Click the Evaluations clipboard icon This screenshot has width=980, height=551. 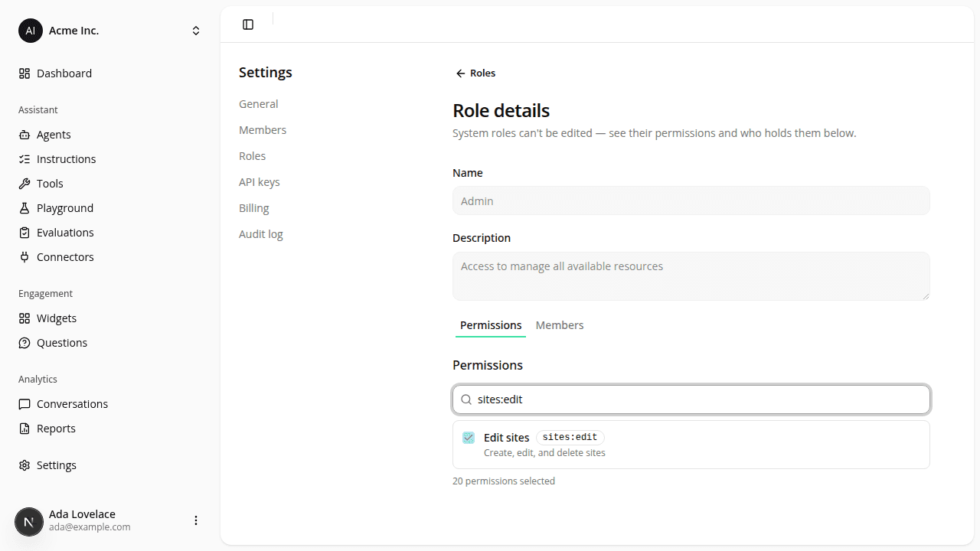(x=24, y=233)
